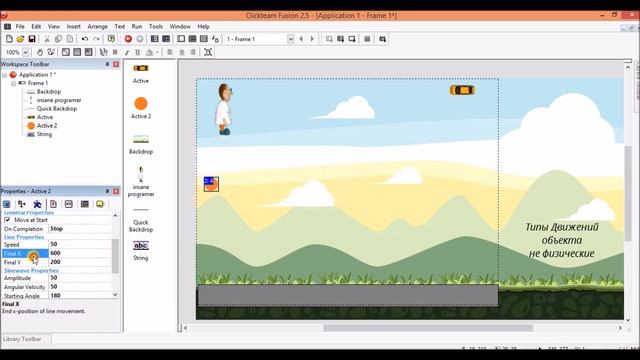Open the Edit menu
Image resolution: width=640 pixels, height=360 pixels.
click(36, 26)
